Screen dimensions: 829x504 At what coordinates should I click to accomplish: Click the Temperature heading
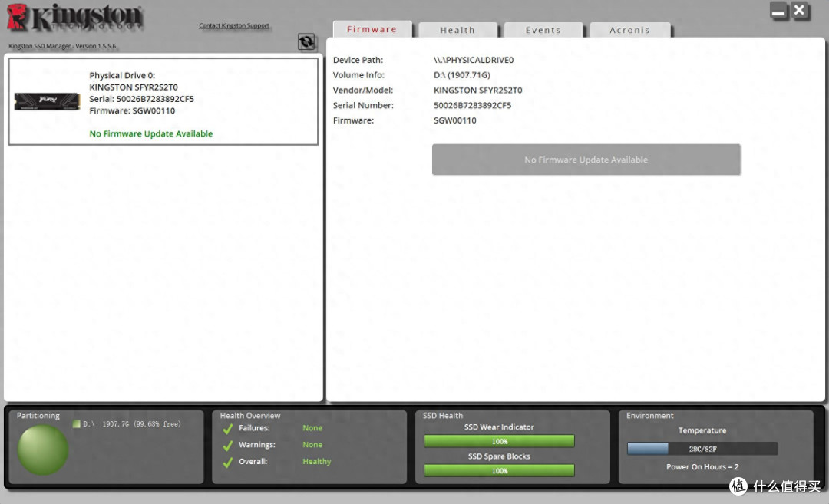pos(702,430)
